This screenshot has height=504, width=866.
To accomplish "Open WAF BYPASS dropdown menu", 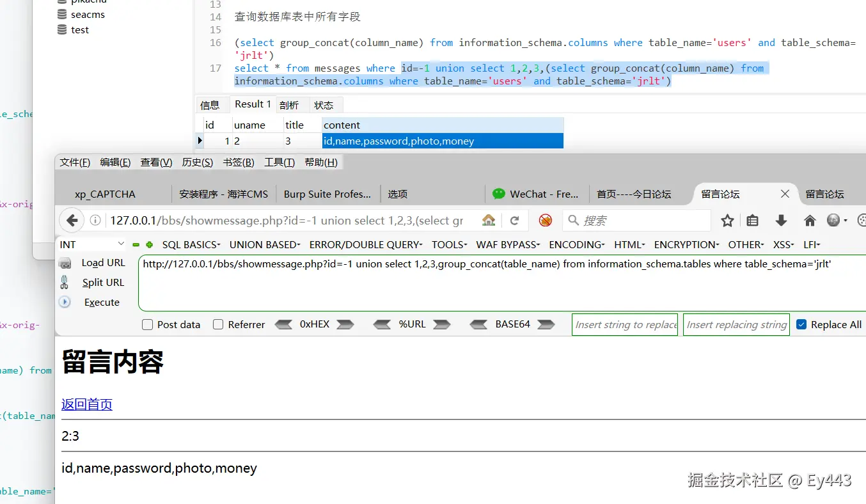I will click(508, 244).
